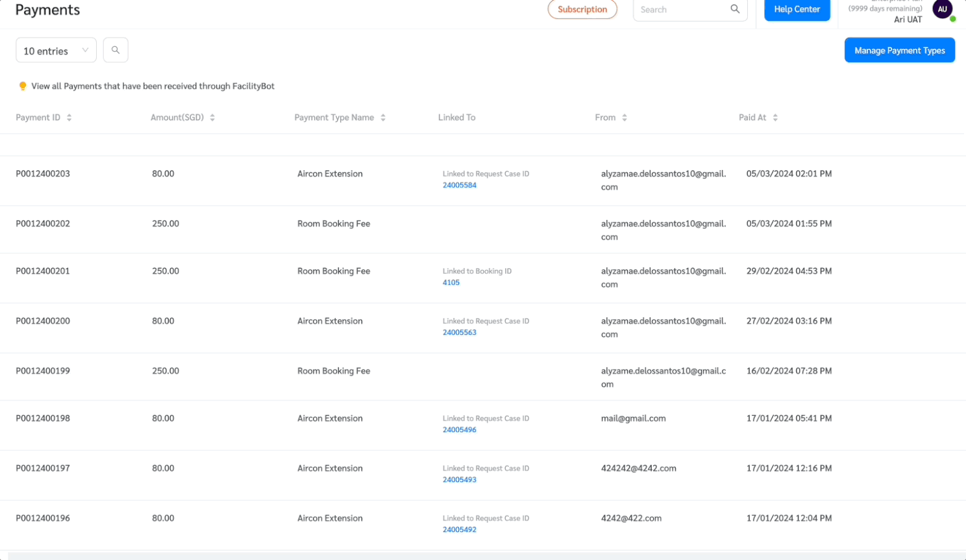Open booking ID 4105 link
Image resolution: width=966 pixels, height=560 pixels.
coord(451,282)
